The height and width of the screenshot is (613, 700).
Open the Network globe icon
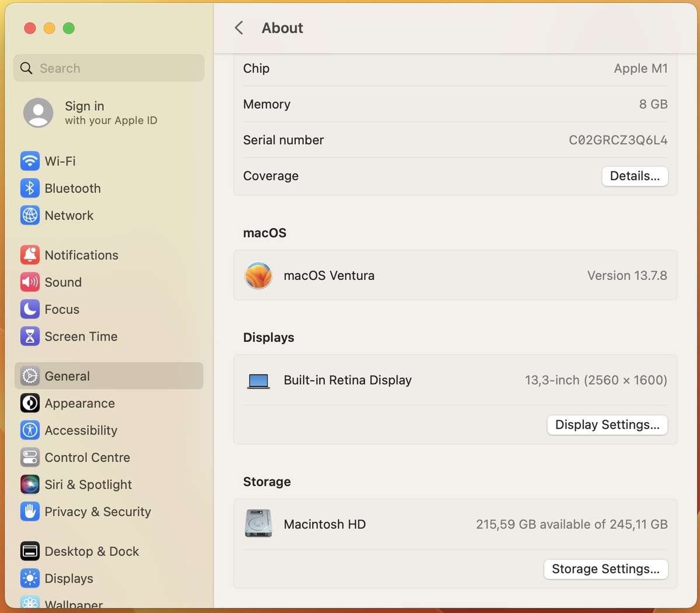coord(30,215)
